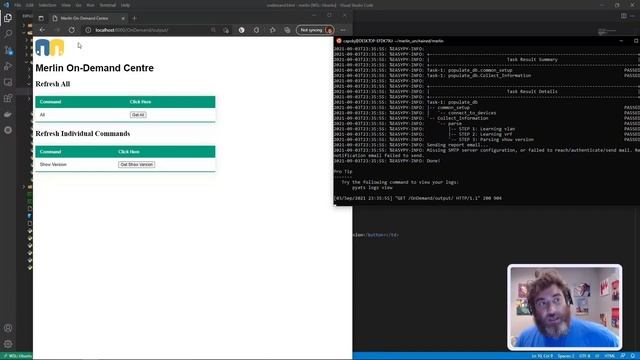Split the VS Code editor
This screenshot has height=360, width=640.
coord(624,16)
